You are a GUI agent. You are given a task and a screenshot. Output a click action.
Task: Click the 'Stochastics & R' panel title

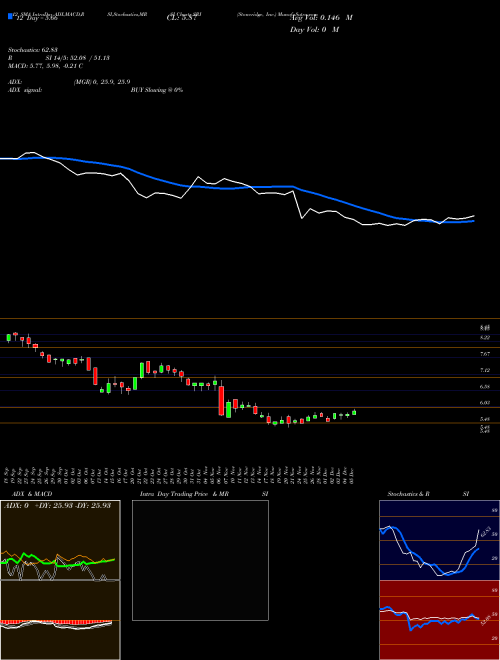[408, 494]
